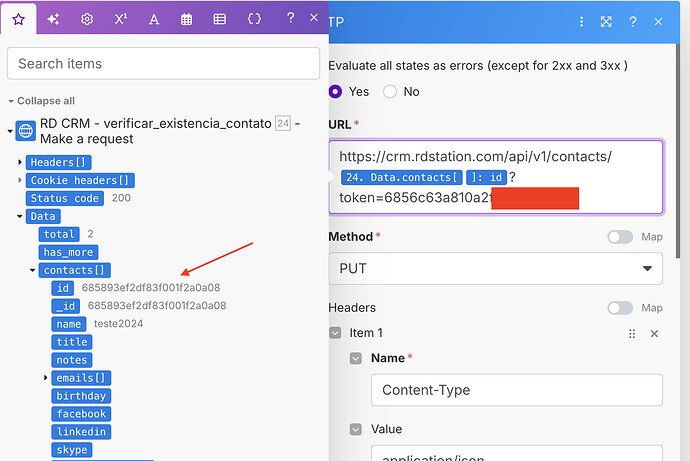
Task: Select the has_more pill
Action: (x=68, y=252)
